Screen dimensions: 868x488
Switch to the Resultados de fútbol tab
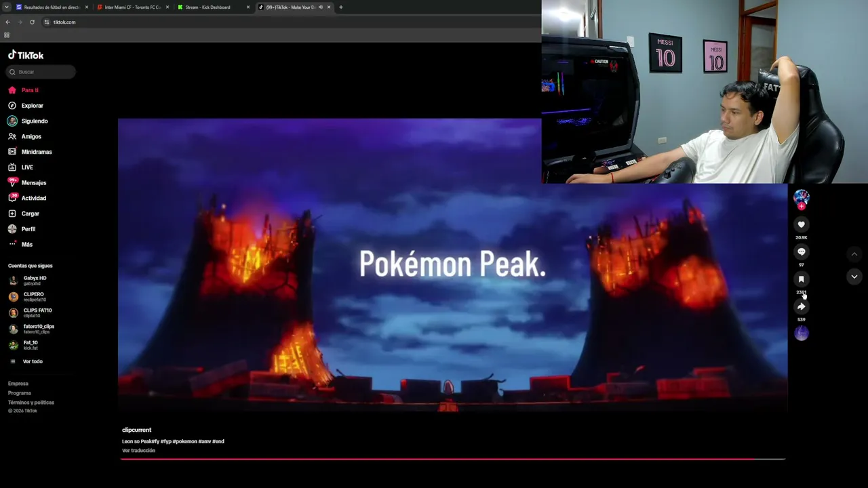point(52,7)
